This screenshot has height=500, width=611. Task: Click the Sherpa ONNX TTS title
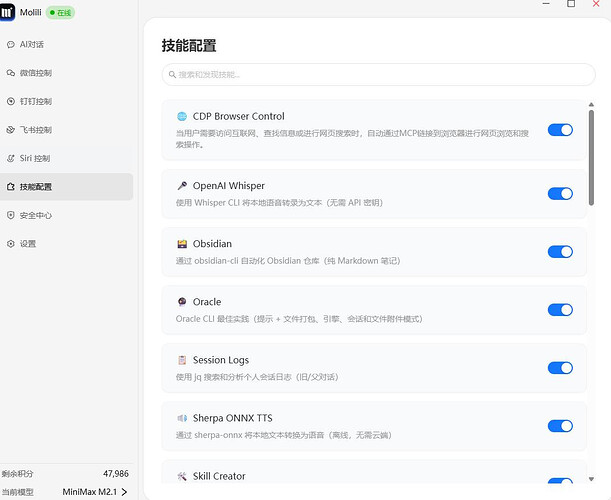[x=232, y=418]
